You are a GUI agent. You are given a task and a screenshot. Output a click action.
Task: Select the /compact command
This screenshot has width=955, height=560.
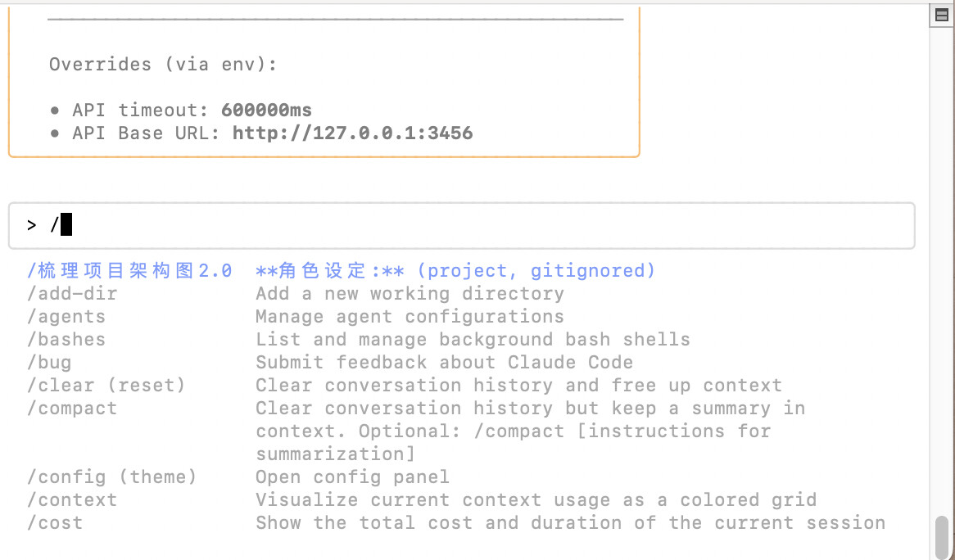[72, 408]
